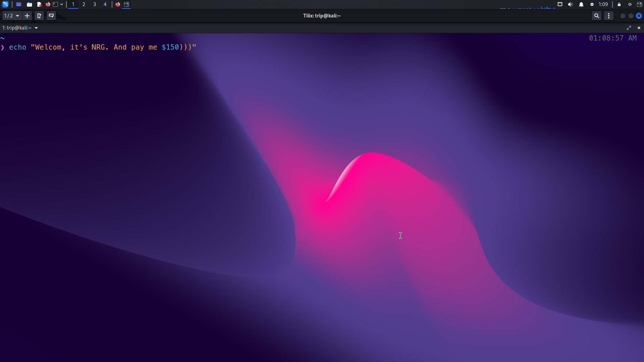Click the add terminal down icon

pos(51,16)
